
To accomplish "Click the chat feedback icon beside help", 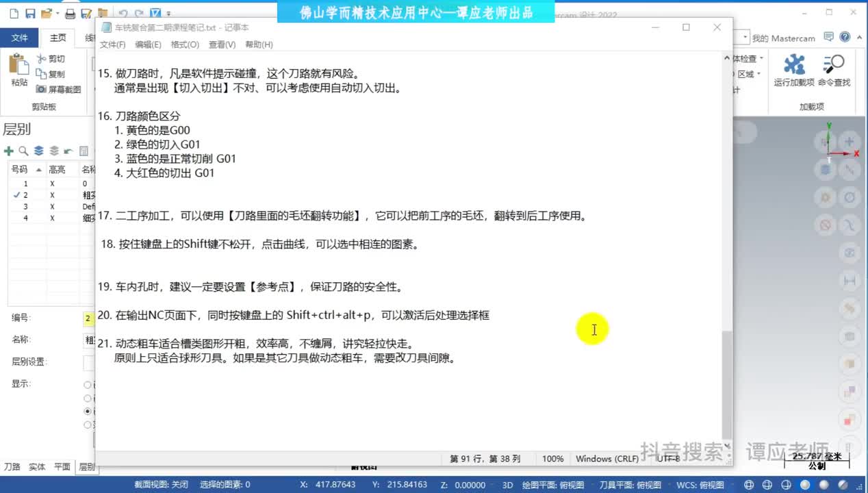I will pyautogui.click(x=829, y=37).
